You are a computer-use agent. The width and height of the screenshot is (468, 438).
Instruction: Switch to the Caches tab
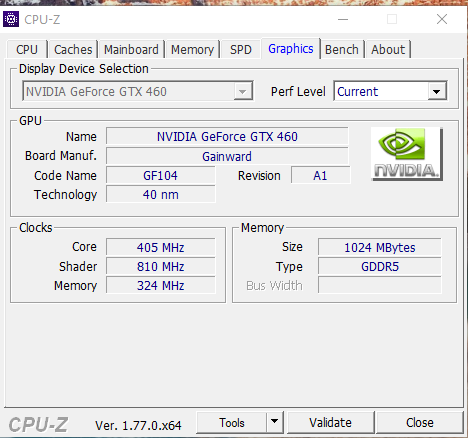tap(73, 50)
